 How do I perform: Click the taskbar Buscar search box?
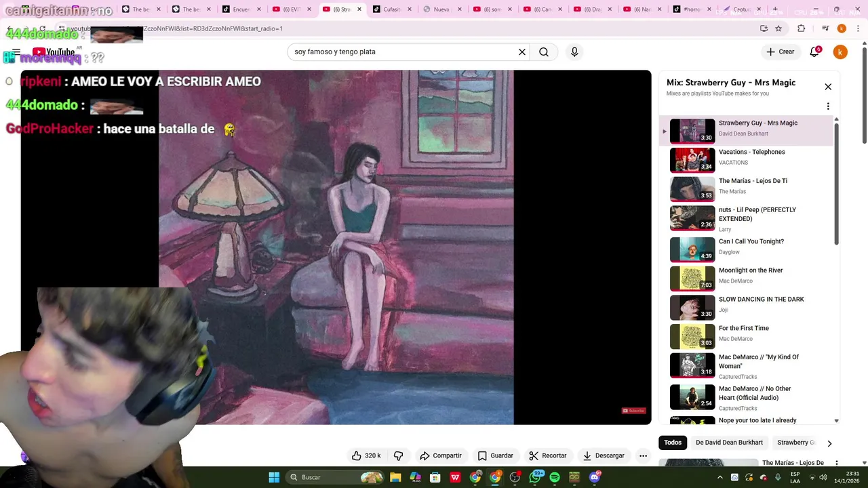coord(335,477)
